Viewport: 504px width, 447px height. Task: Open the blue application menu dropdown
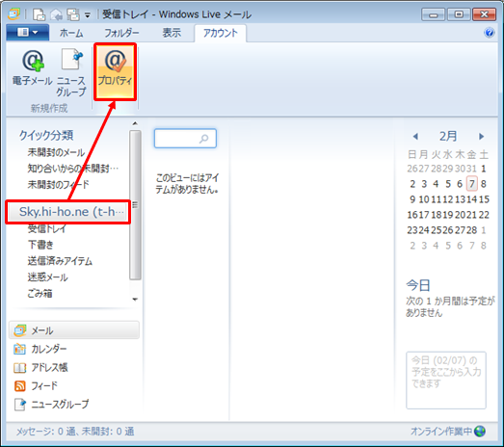pos(28,33)
